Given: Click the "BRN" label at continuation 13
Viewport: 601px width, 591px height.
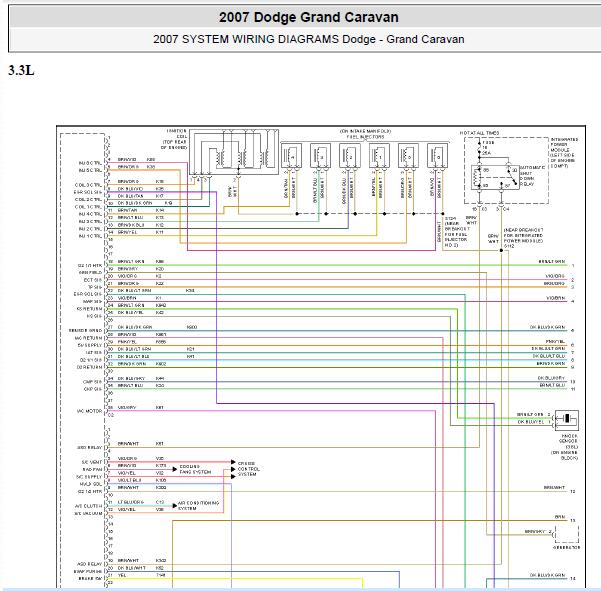Looking at the screenshot, I should pos(560,517).
